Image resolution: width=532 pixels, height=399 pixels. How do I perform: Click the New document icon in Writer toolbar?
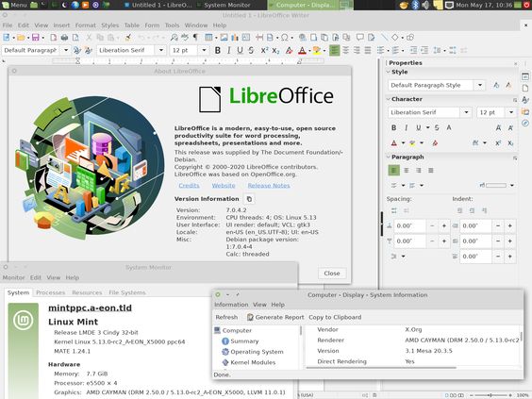pyautogui.click(x=6, y=38)
